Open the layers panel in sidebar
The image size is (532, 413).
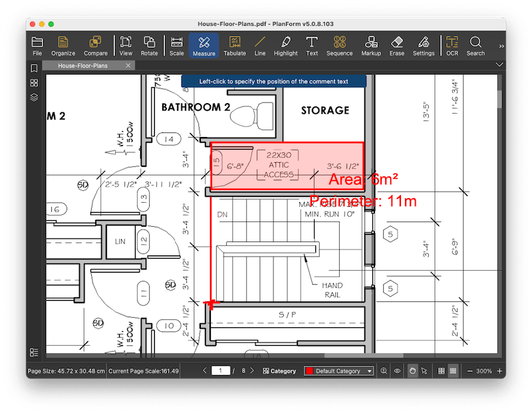(34, 97)
